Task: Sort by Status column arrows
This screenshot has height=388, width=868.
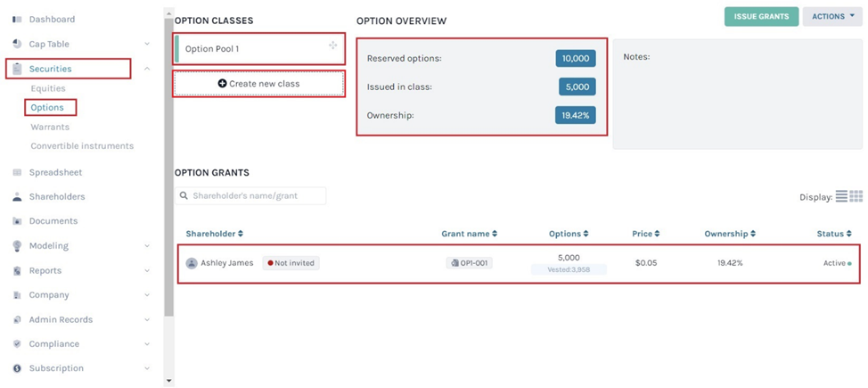Action: (x=848, y=234)
